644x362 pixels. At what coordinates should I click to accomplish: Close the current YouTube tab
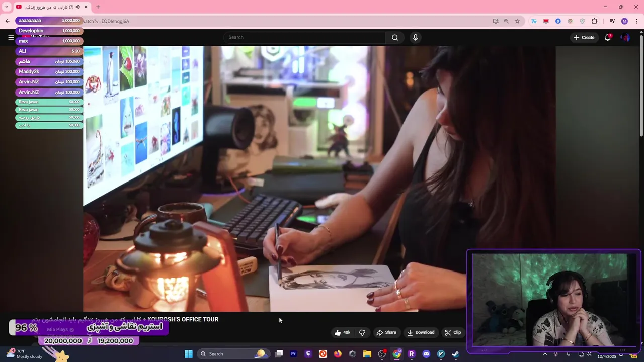[86, 7]
